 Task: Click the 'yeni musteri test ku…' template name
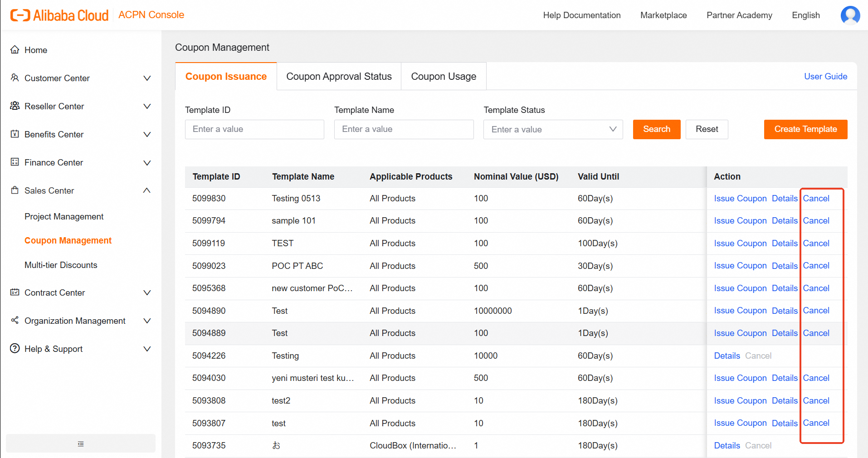point(313,378)
